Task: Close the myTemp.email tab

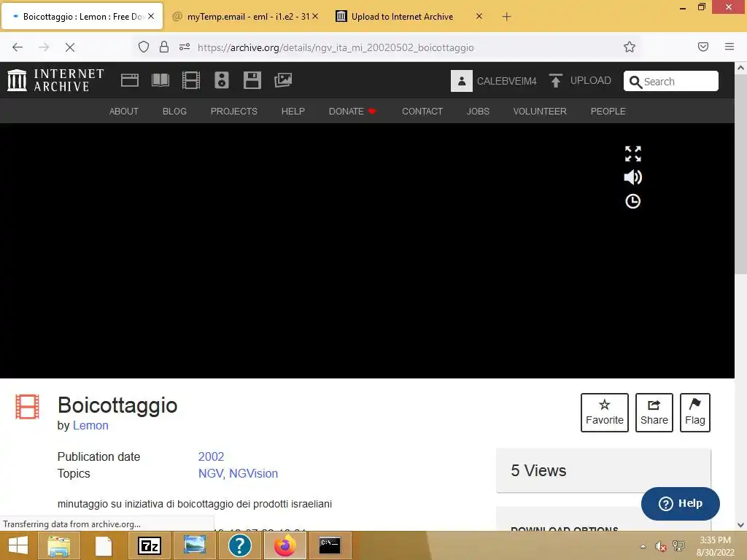Action: point(315,16)
